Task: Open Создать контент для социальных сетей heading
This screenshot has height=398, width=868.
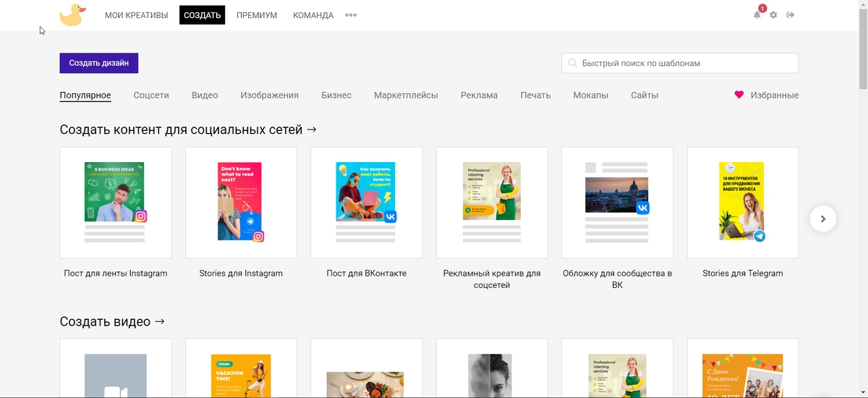Action: click(188, 130)
